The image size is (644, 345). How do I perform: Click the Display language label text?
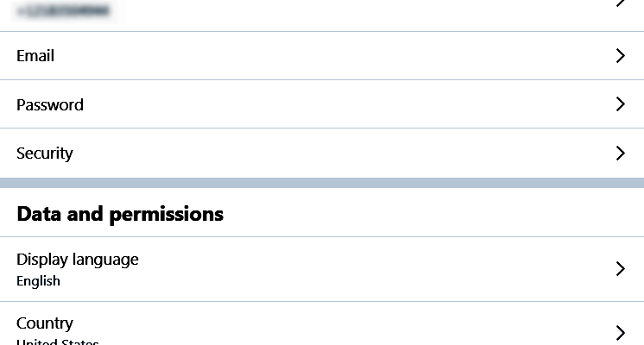point(78,259)
